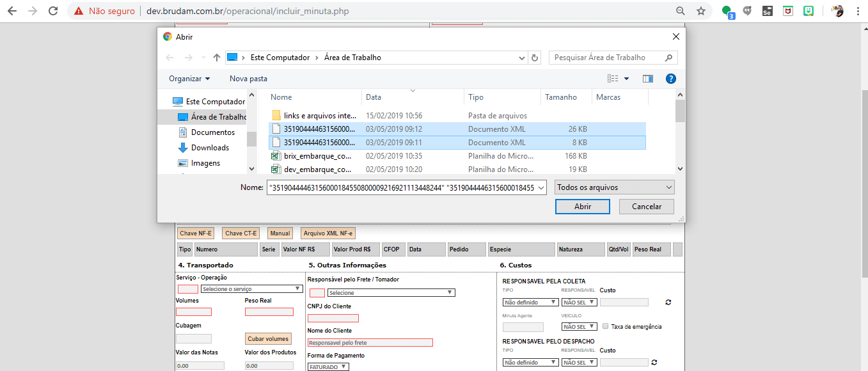868x371 pixels.
Task: Open the McAfee extension icon
Action: pyautogui.click(x=788, y=11)
